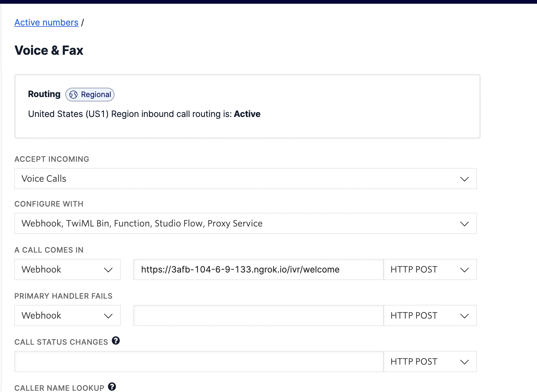Click the globe icon in the Regional badge
This screenshot has width=537, height=392.
pyautogui.click(x=73, y=95)
